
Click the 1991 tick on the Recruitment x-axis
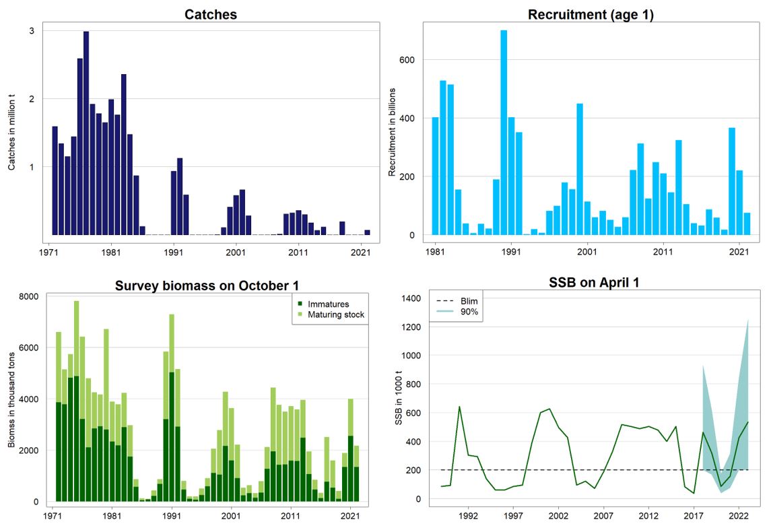pyautogui.click(x=511, y=252)
